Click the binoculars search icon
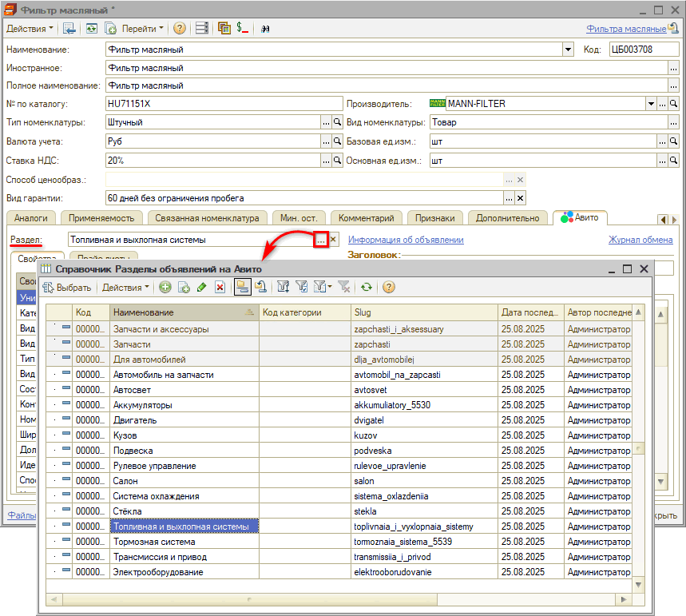This screenshot has width=686, height=616. pyautogui.click(x=265, y=28)
